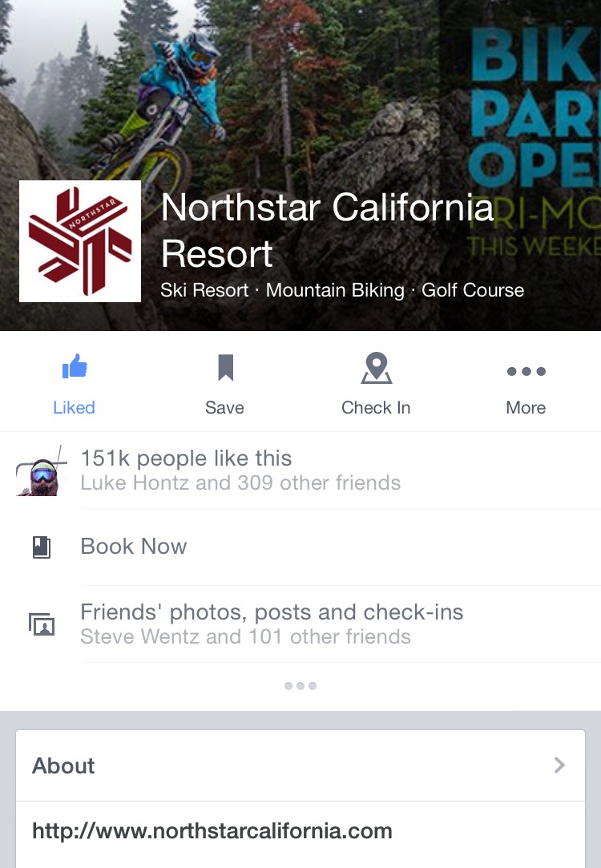601x868 pixels.
Task: Select the Book Now row label
Action: 134,547
